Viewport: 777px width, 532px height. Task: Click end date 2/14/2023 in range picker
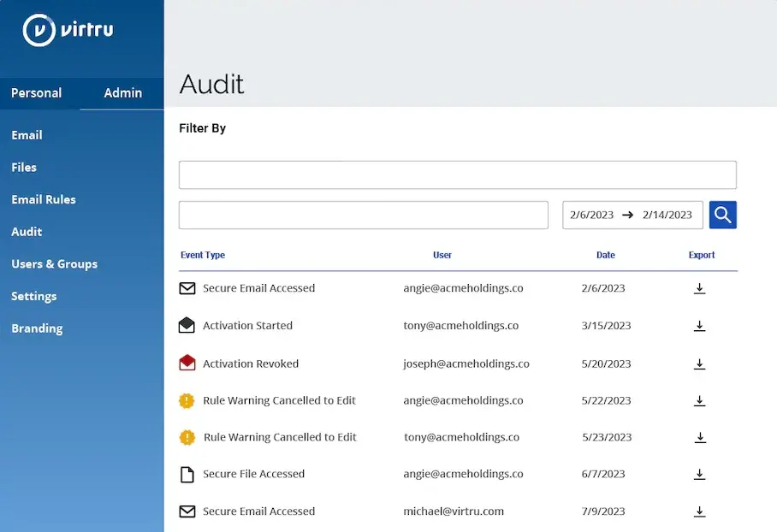pos(667,215)
